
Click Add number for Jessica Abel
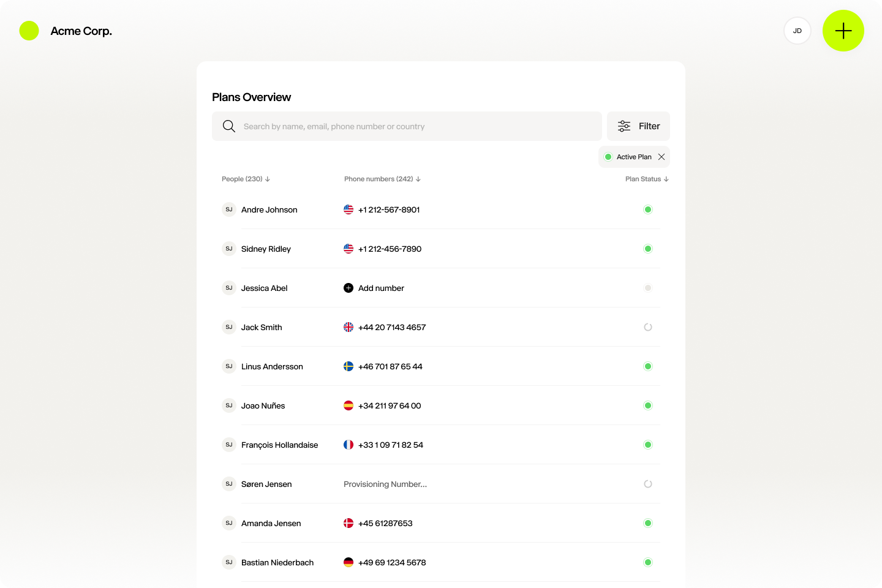pos(381,288)
